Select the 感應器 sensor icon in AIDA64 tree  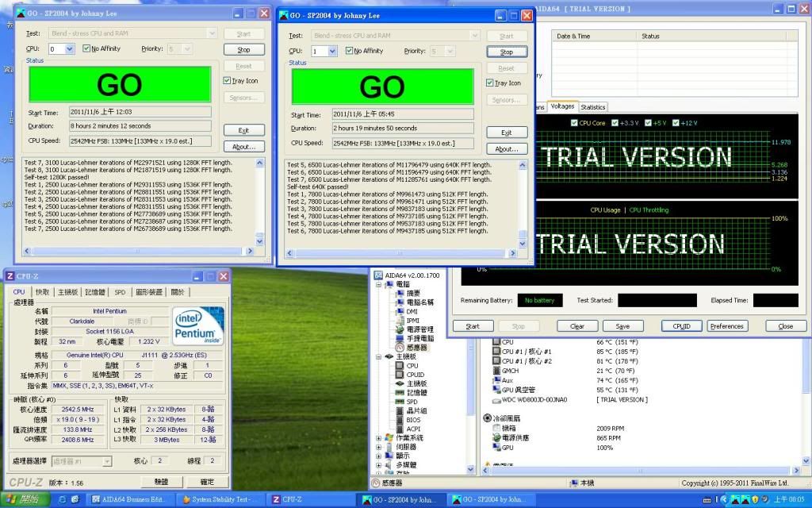pyautogui.click(x=400, y=348)
